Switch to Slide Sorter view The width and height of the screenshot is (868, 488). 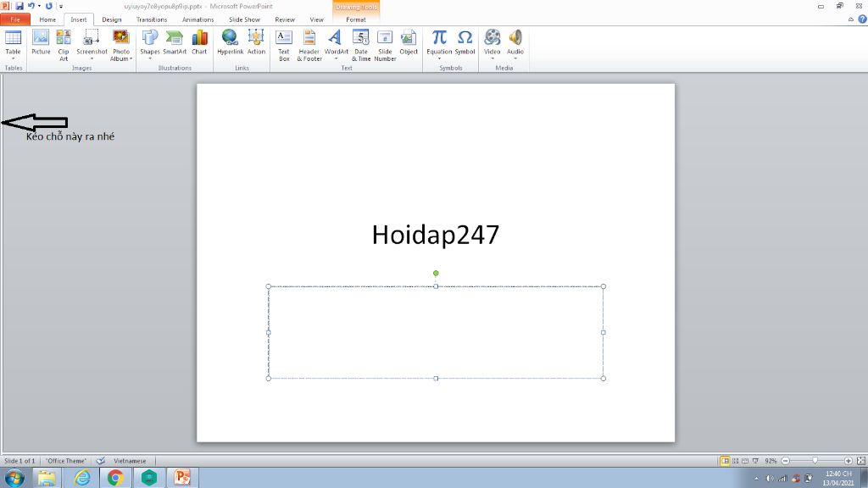point(735,460)
